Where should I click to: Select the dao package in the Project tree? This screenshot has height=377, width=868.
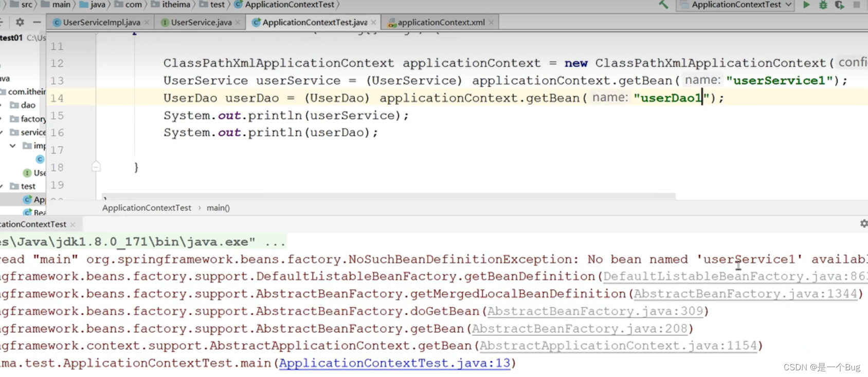pyautogui.click(x=28, y=105)
